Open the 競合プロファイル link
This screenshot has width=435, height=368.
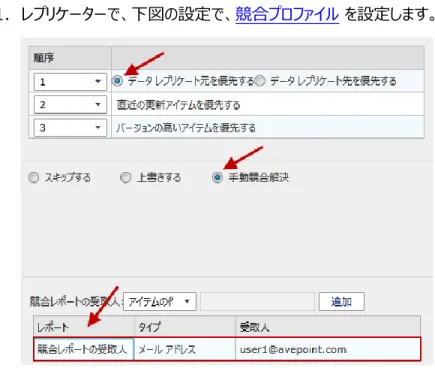click(287, 14)
